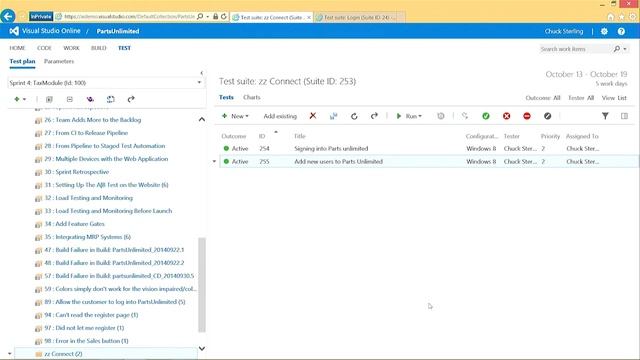Click Add existing button
The image size is (640, 360).
280,116
